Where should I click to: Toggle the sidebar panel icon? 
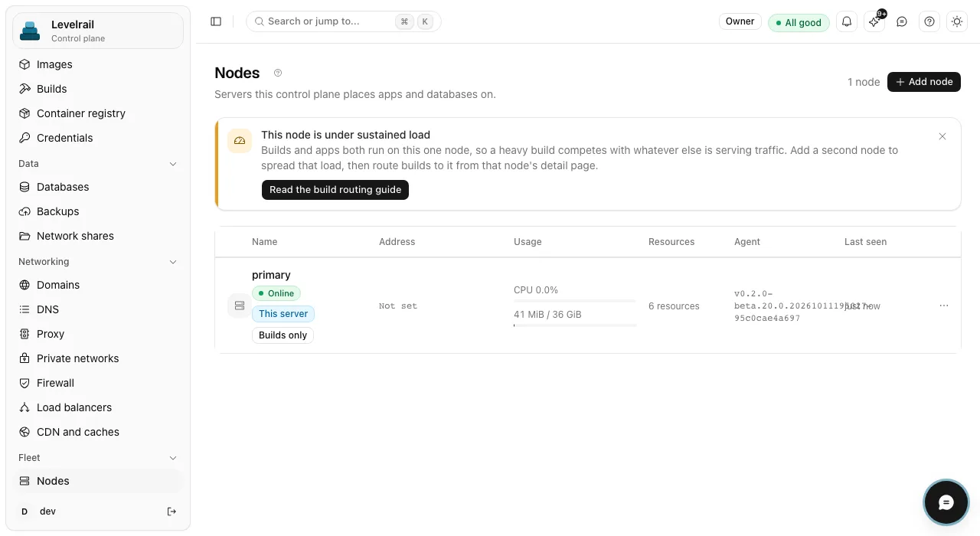click(x=216, y=21)
